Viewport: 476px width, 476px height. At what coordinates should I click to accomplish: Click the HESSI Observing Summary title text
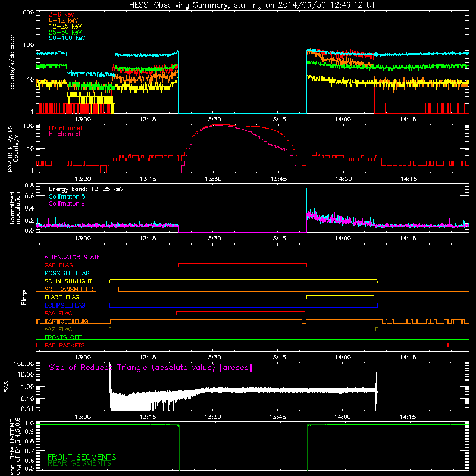tap(252, 5)
